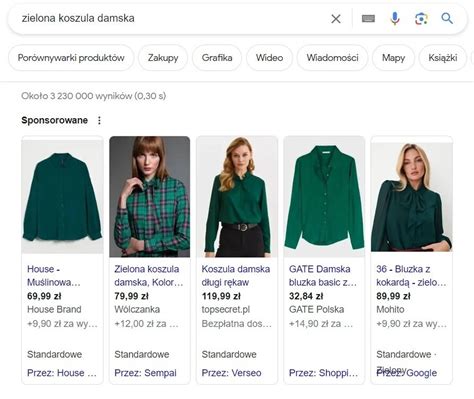Viewport: 474px width, 399px height.
Task: Go to the Mapy tab
Action: coord(393,58)
